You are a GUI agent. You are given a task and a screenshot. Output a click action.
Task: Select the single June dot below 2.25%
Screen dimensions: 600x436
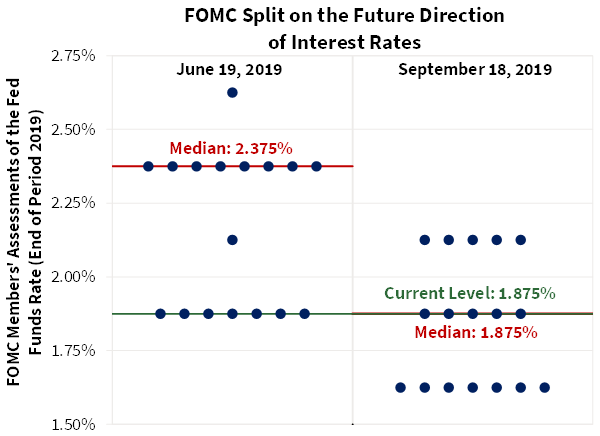232,240
